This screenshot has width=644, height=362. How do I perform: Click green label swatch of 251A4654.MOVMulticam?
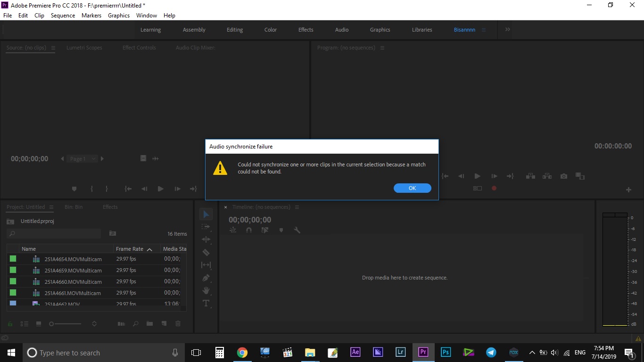13,259
